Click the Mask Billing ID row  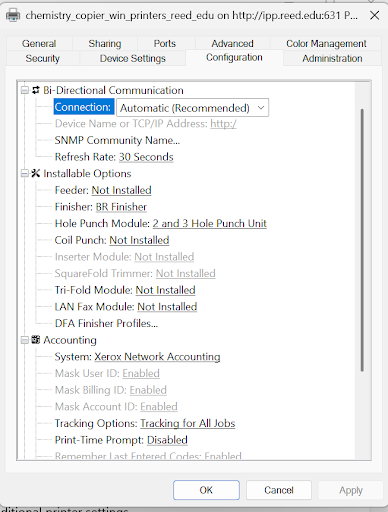coord(111,390)
